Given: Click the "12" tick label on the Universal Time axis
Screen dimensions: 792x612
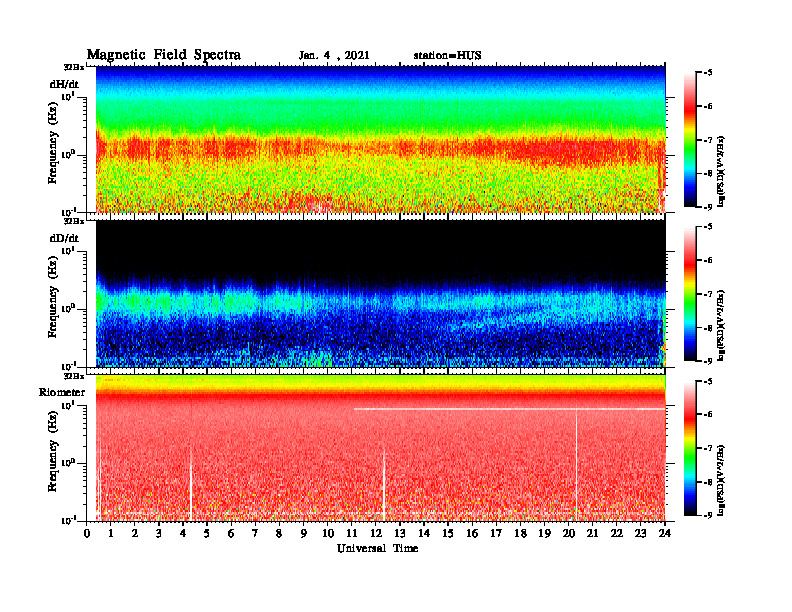Looking at the screenshot, I should [376, 534].
